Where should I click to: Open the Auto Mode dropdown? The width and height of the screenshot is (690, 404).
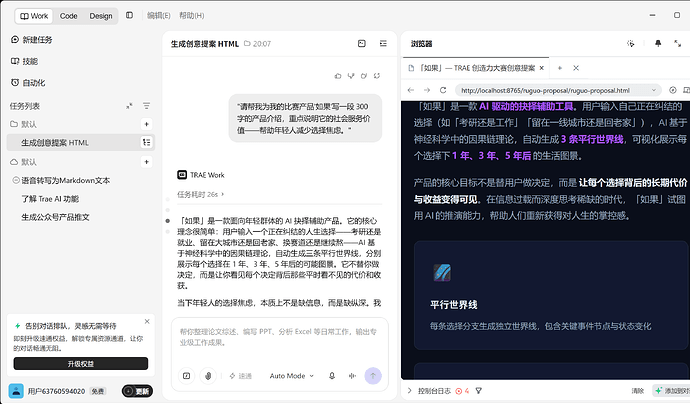(291, 376)
